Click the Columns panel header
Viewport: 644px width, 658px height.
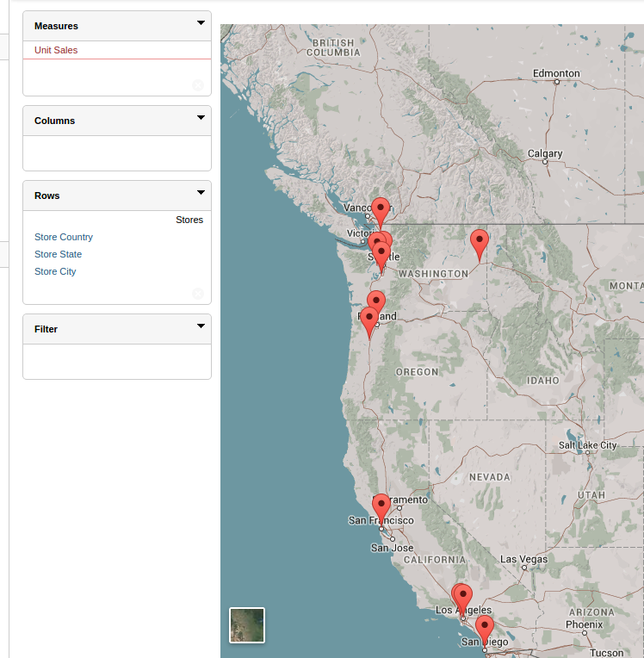point(117,121)
